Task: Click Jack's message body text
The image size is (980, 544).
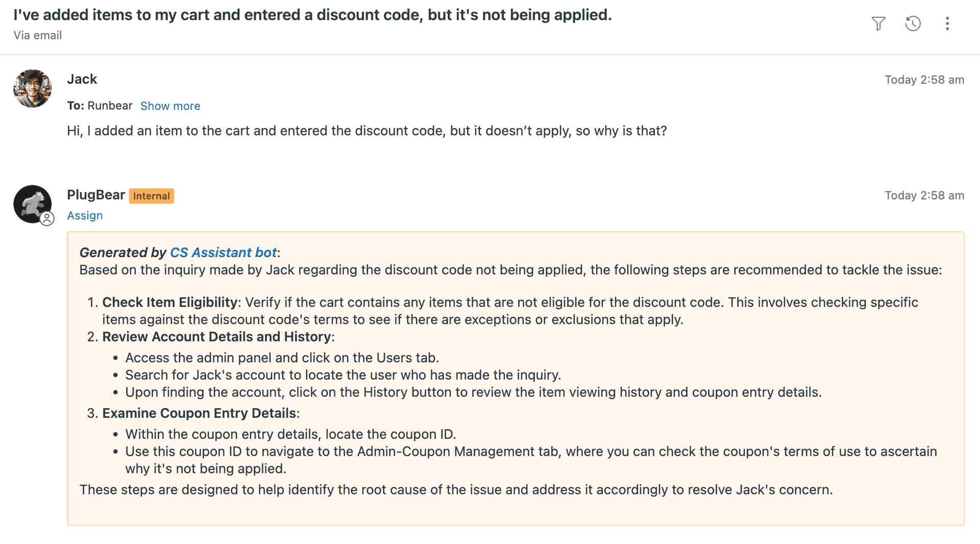Action: coord(366,131)
